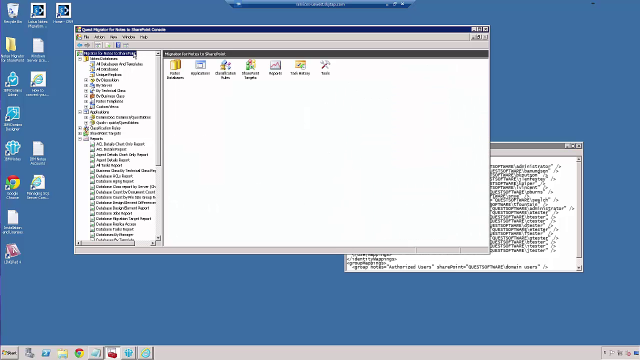The width and height of the screenshot is (640, 360).
Task: Open Lotus Notes Migration desktop shortcut
Action: [x=38, y=16]
